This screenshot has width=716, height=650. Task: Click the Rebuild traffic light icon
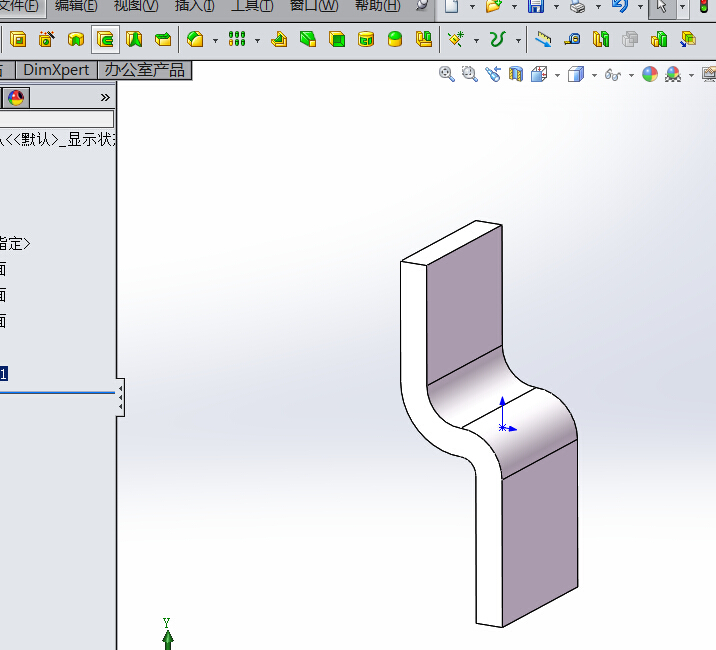704,6
